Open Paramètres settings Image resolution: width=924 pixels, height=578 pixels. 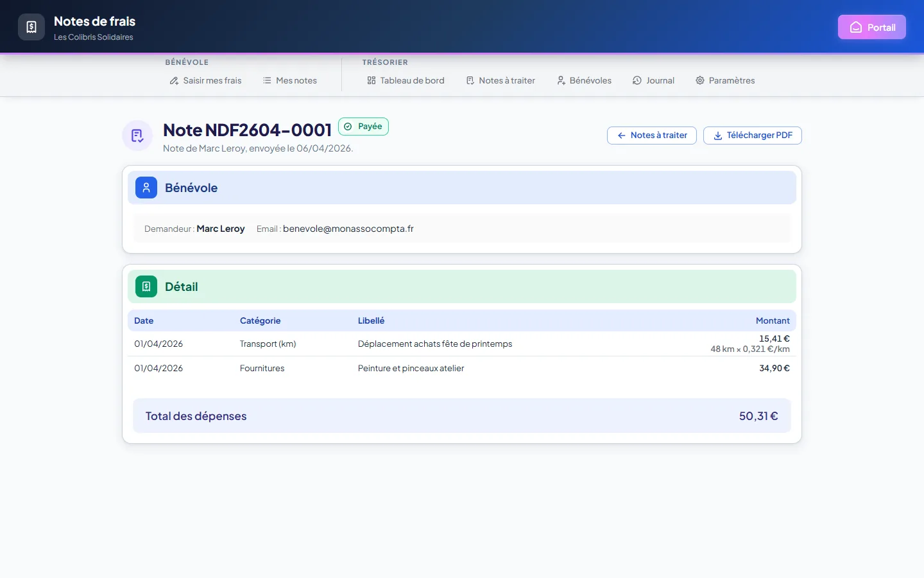click(x=725, y=80)
